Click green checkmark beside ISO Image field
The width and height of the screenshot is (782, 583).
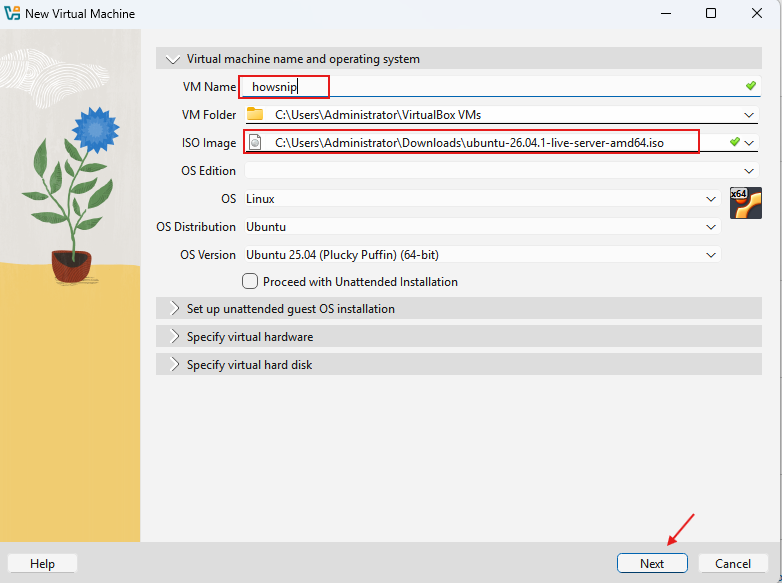pos(734,142)
